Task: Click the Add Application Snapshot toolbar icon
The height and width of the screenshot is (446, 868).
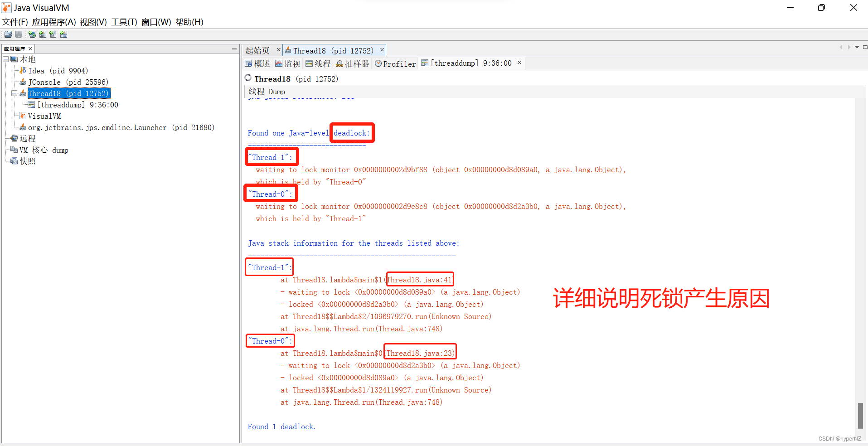Action: [63, 34]
